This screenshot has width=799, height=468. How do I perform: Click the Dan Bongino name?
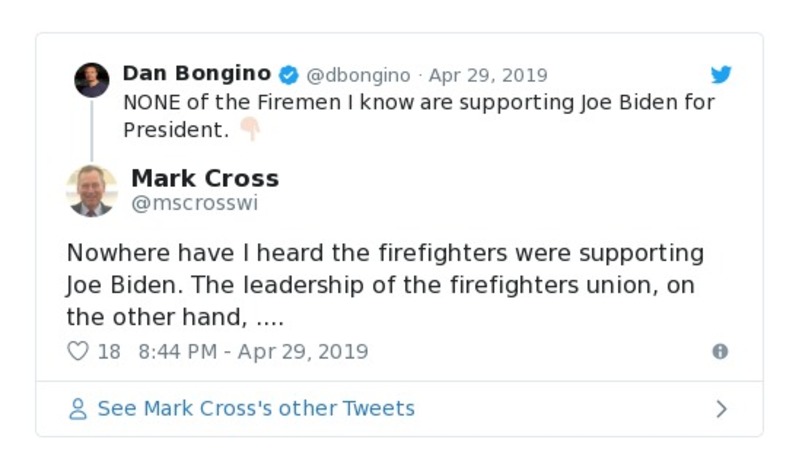coord(196,74)
